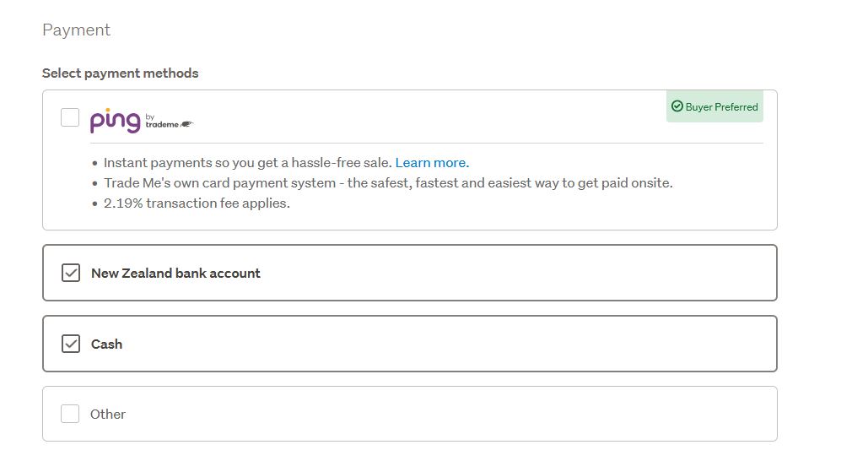Uncheck the Cash payment checkbox
868x461 pixels.
(x=71, y=344)
